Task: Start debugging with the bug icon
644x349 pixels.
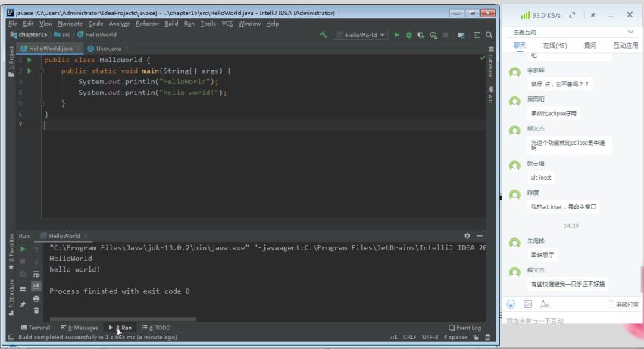Action: [x=408, y=35]
